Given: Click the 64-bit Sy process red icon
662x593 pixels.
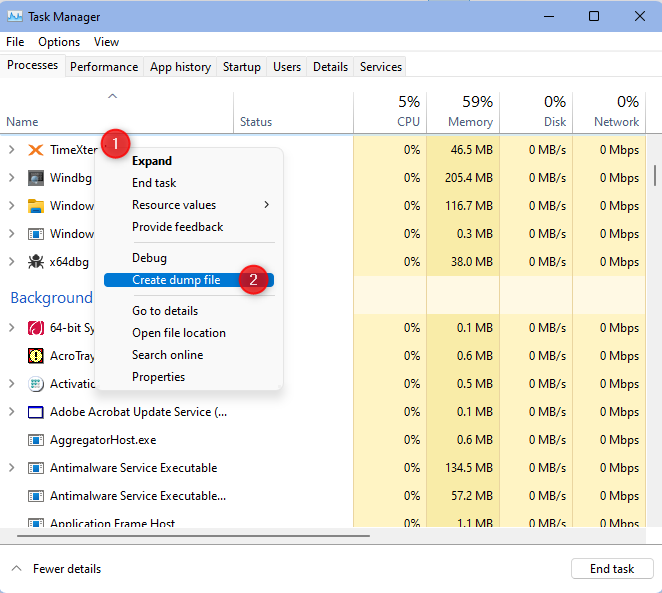Looking at the screenshot, I should click(x=35, y=328).
